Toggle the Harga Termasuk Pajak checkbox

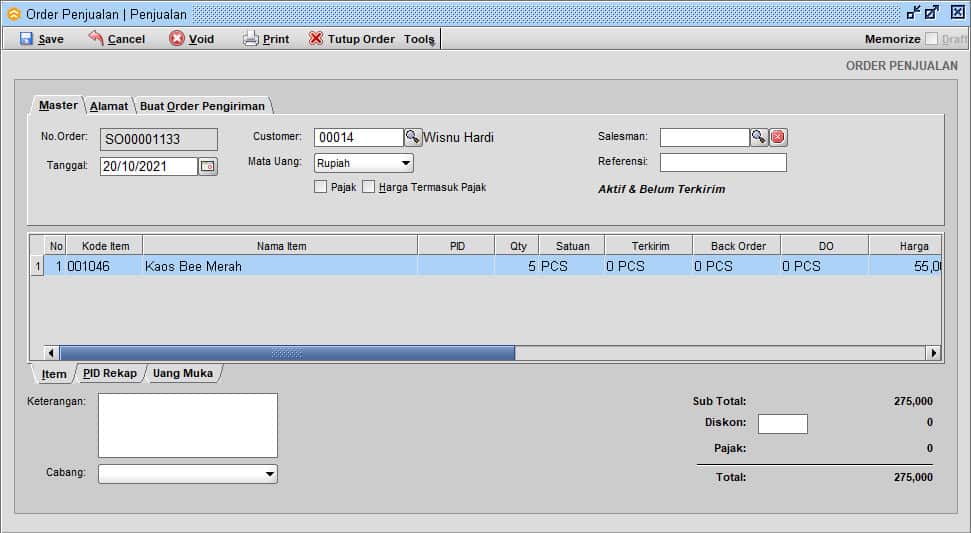tap(368, 187)
